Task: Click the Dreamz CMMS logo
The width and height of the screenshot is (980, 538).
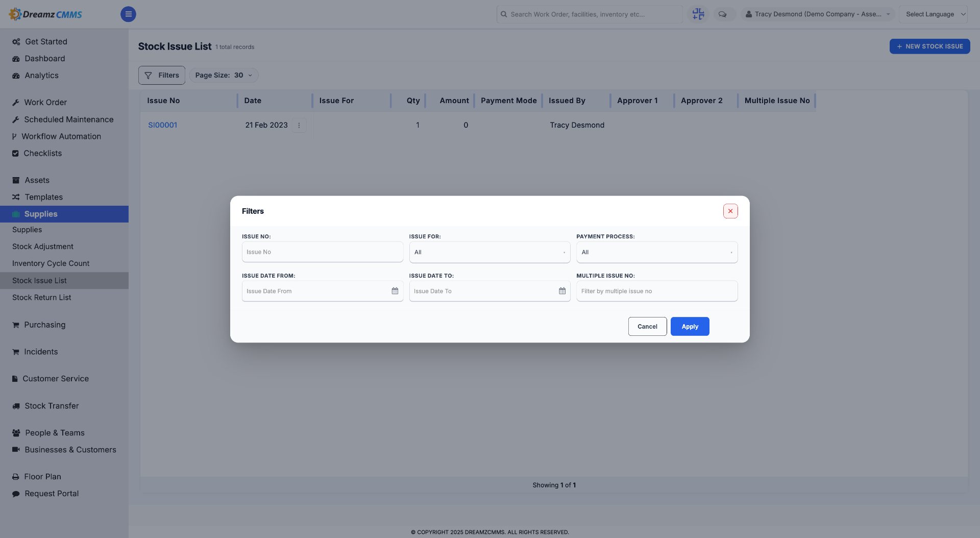Action: [45, 14]
